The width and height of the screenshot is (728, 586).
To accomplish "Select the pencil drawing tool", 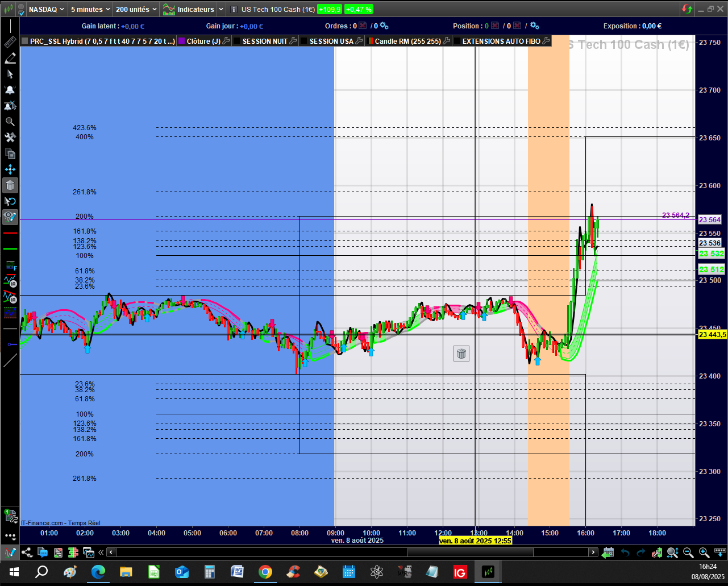I will (x=10, y=58).
